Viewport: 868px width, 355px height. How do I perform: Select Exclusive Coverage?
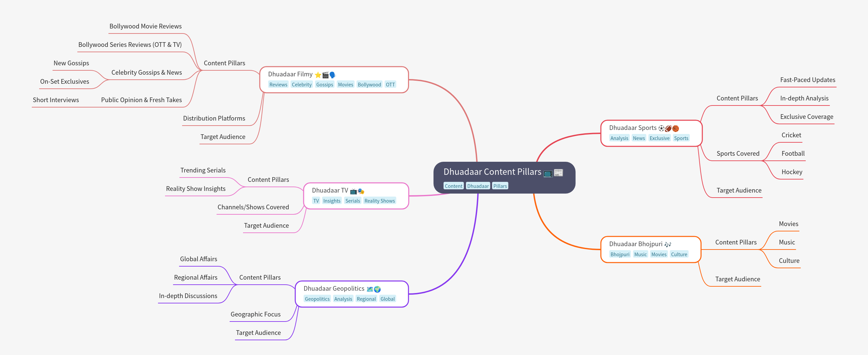[x=806, y=117]
